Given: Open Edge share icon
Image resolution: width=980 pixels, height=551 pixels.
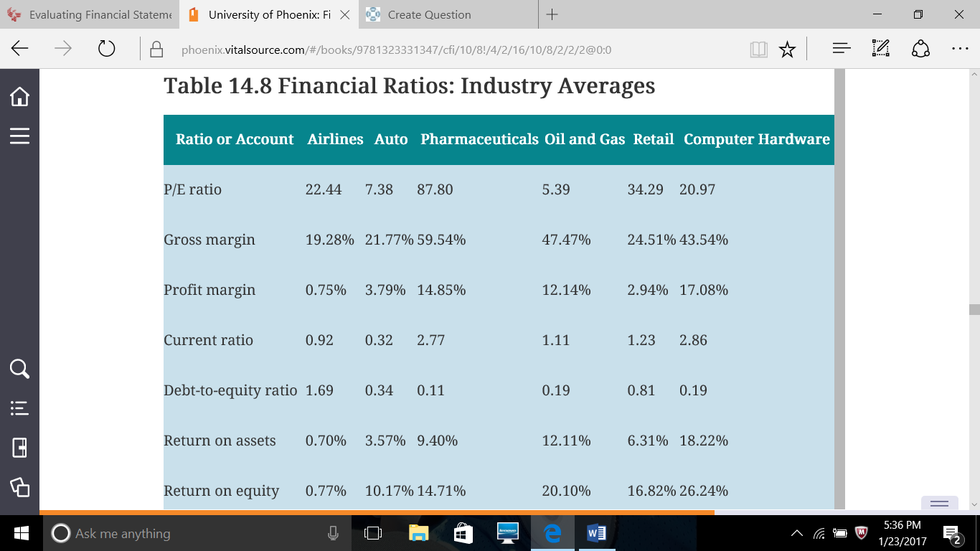Looking at the screenshot, I should click(x=920, y=49).
